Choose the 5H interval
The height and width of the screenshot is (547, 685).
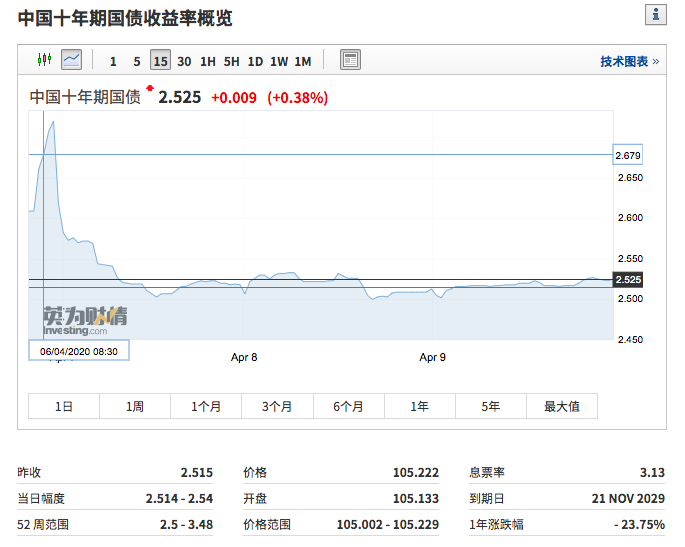tap(231, 61)
